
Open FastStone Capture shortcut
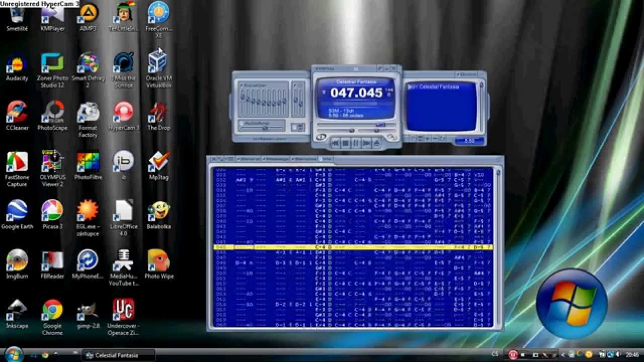tap(17, 169)
